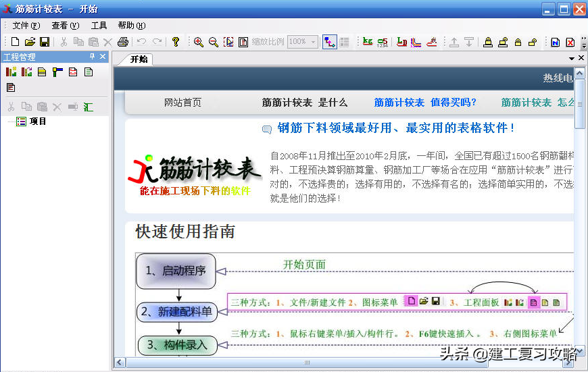
Task: Toggle the grid table view button
Action: tap(344, 42)
